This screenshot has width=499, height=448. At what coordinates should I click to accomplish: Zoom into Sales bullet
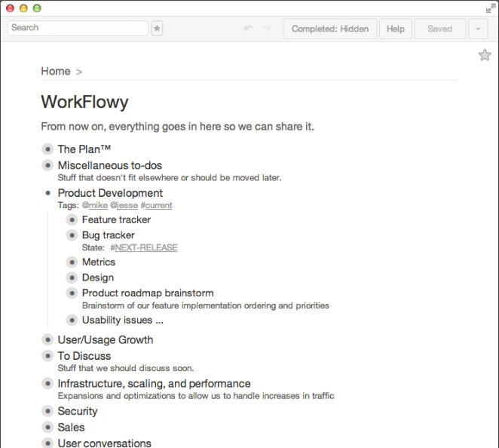coord(47,427)
